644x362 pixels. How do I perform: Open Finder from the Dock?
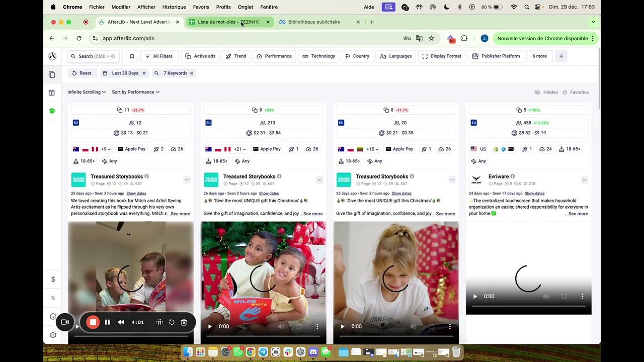(188, 352)
